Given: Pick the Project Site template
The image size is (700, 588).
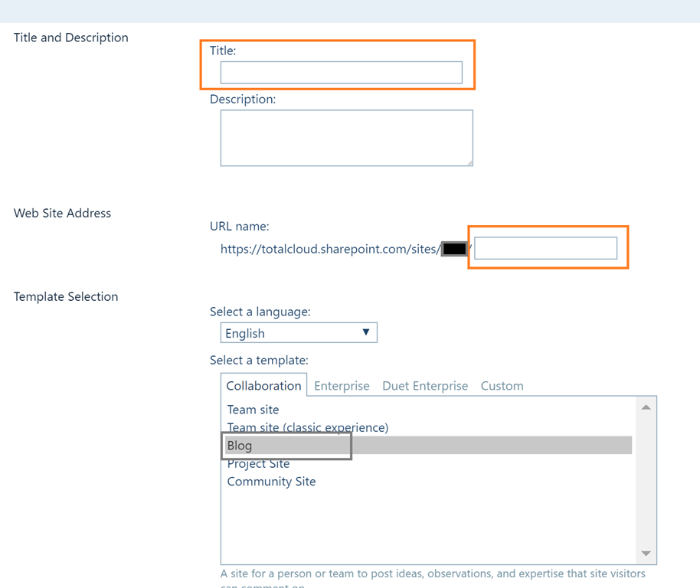Looking at the screenshot, I should (258, 463).
